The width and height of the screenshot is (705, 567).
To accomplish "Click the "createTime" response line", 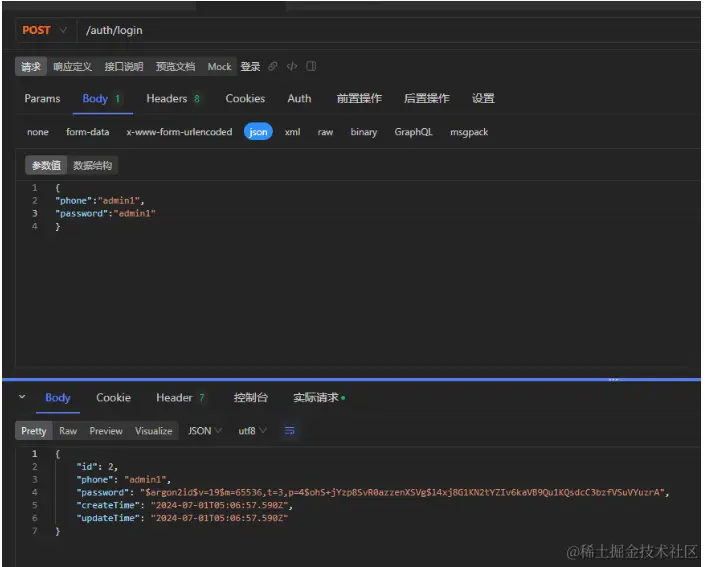I will [184, 505].
